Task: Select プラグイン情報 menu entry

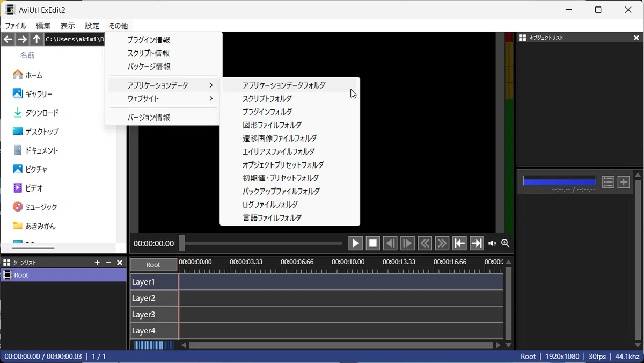Action: coord(163,40)
